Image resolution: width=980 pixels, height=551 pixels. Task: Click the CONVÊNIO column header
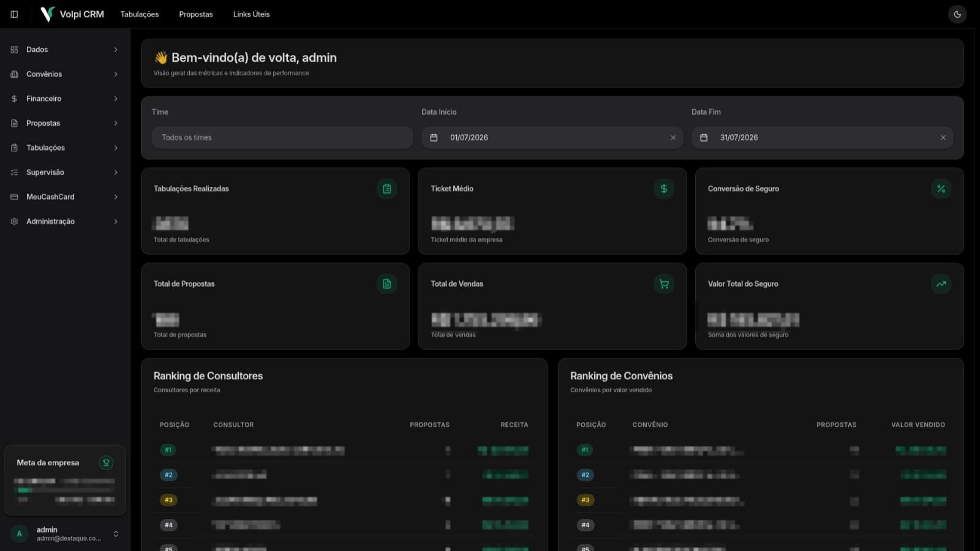(x=650, y=425)
